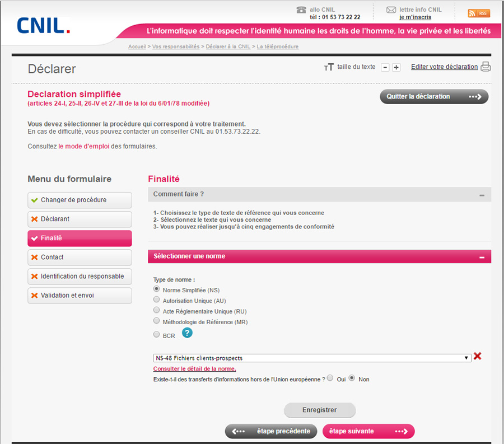Open the blue BCR help question mark
This screenshot has height=444, width=504.
(187, 333)
